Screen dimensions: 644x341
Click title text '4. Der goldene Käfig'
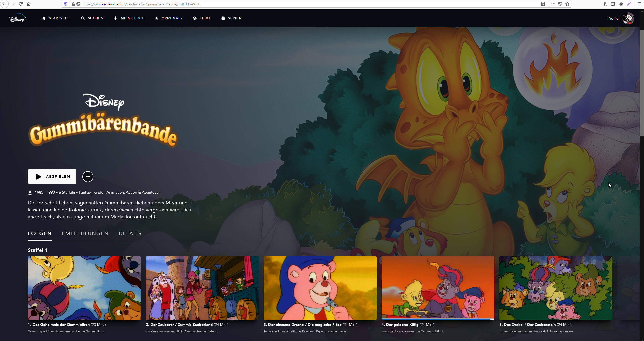pos(400,325)
